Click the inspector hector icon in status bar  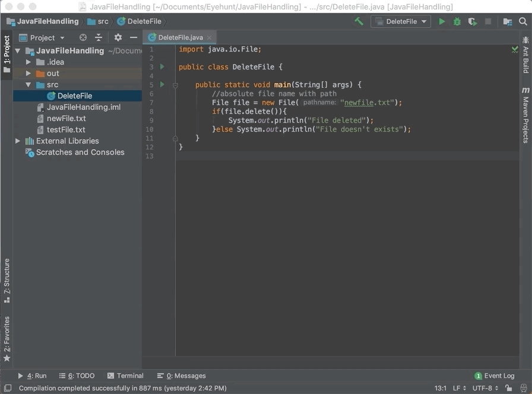524,388
